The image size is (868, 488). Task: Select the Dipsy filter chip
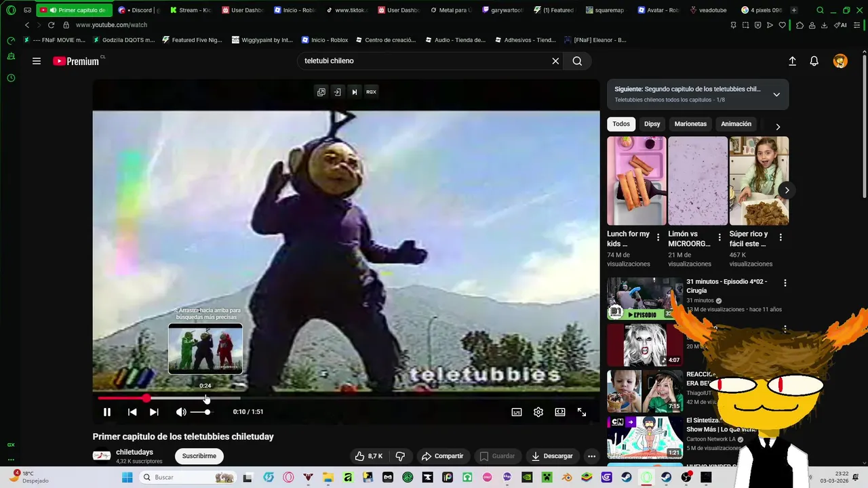tap(652, 124)
